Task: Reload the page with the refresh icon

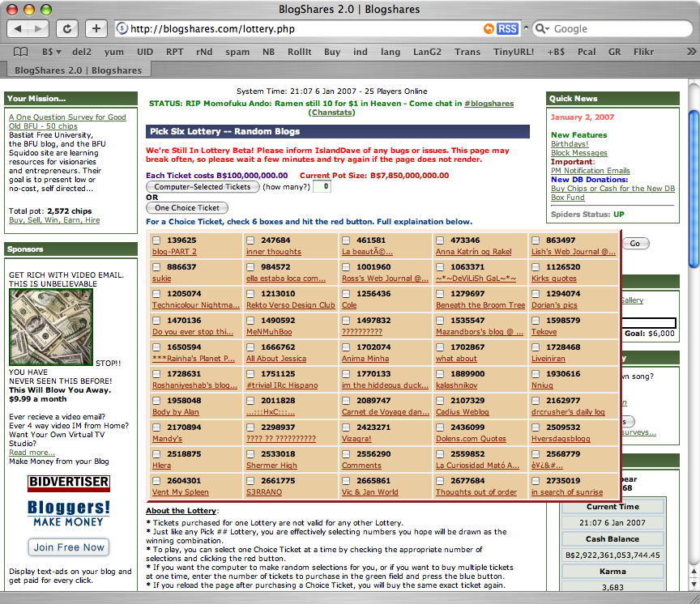Action: coord(67,29)
